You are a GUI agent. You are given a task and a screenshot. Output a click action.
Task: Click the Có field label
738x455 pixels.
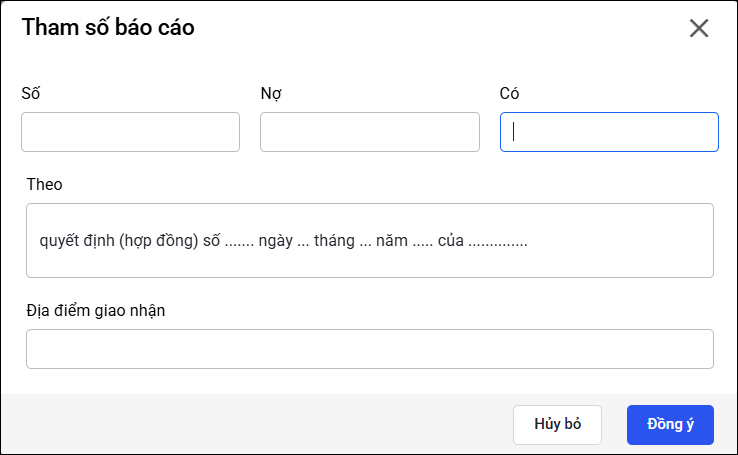(510, 93)
